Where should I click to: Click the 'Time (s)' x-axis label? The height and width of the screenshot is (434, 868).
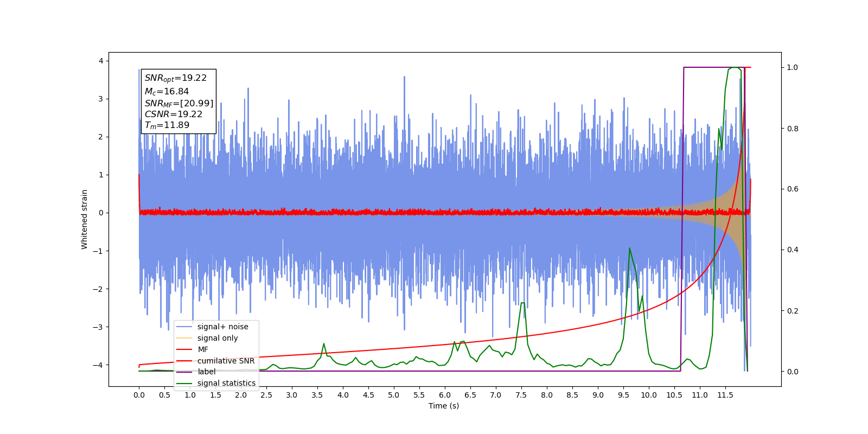click(x=444, y=406)
